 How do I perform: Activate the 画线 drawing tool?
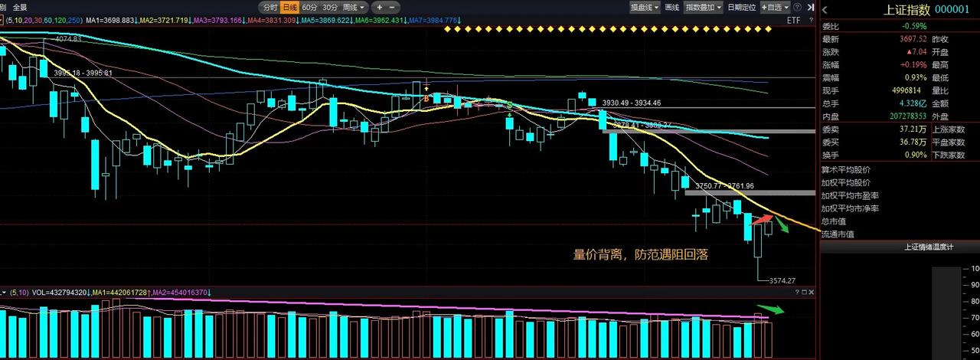(671, 7)
